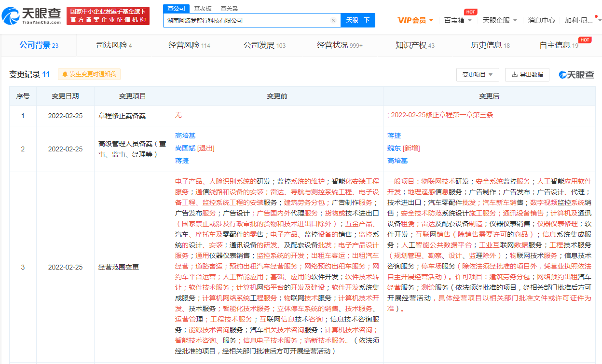Open 蒋捷 link in the 变更前 column
Image resolution: width=602 pixels, height=364 pixels.
tap(182, 161)
